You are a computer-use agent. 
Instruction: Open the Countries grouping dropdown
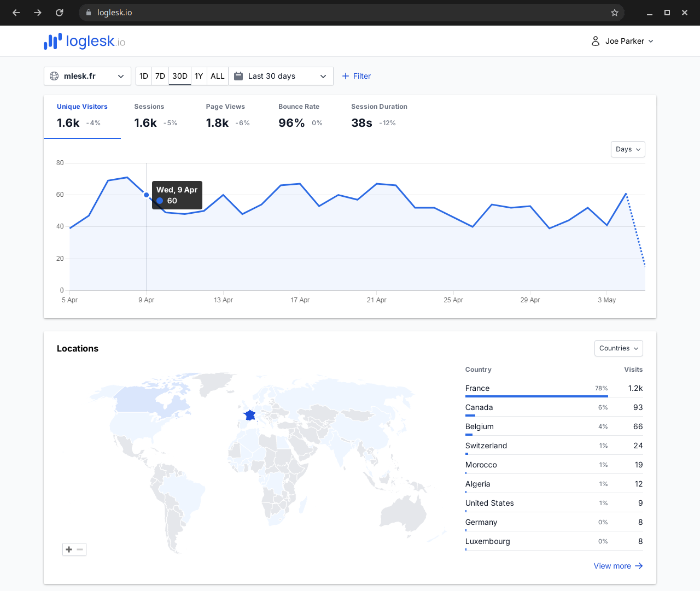pyautogui.click(x=619, y=348)
